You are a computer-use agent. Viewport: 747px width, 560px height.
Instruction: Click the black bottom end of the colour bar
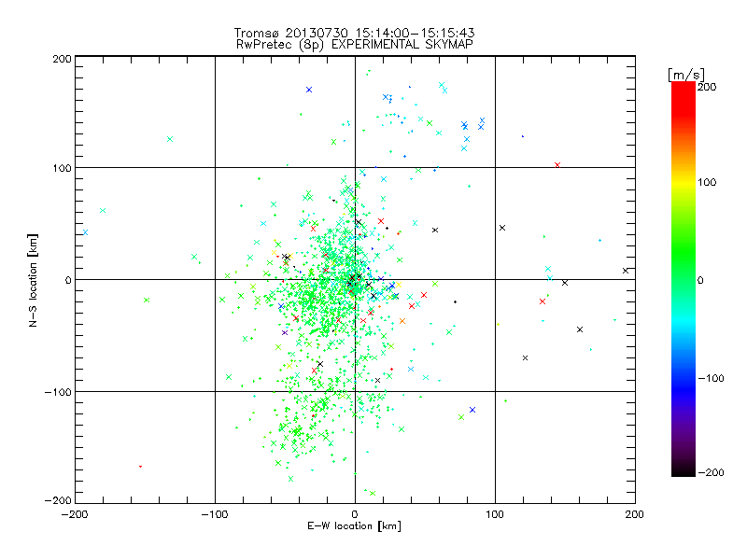[x=684, y=470]
